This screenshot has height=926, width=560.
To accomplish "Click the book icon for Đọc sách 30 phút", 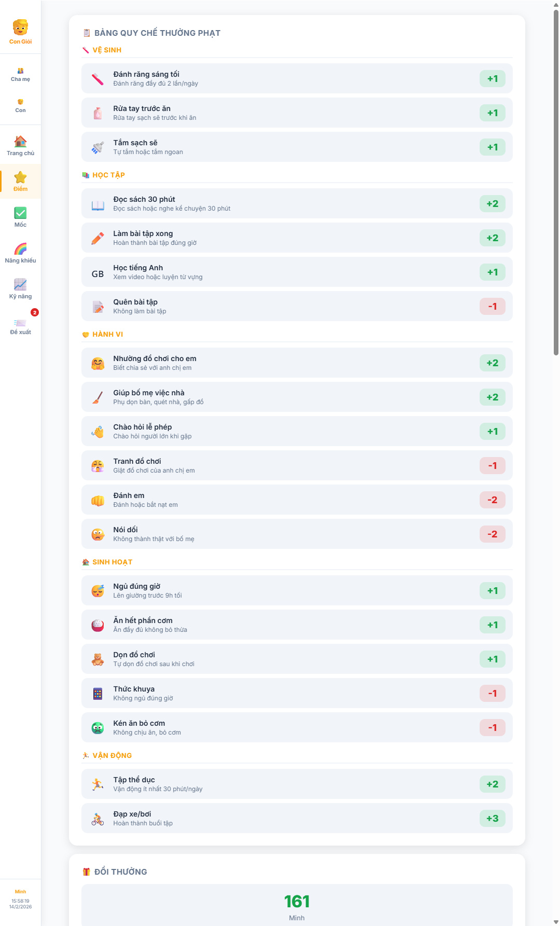I will click(97, 204).
